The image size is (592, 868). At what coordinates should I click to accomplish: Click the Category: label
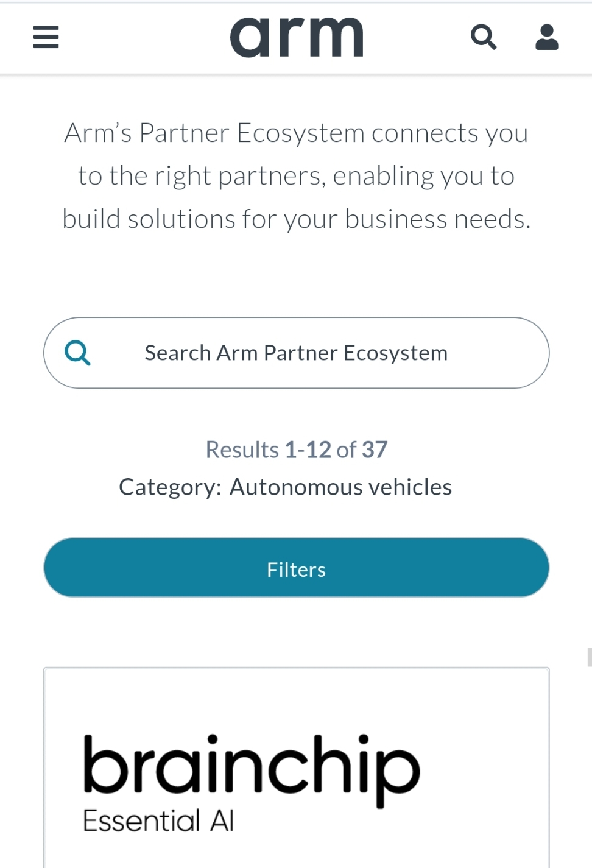[x=170, y=487]
